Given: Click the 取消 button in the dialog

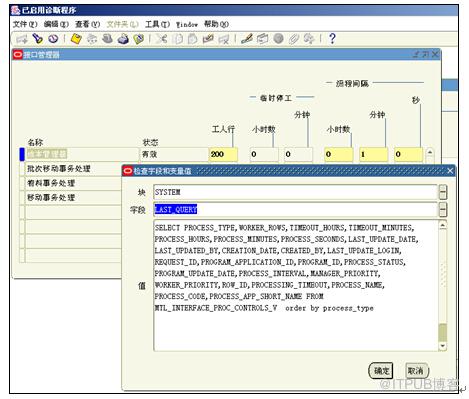Looking at the screenshot, I should tap(416, 371).
